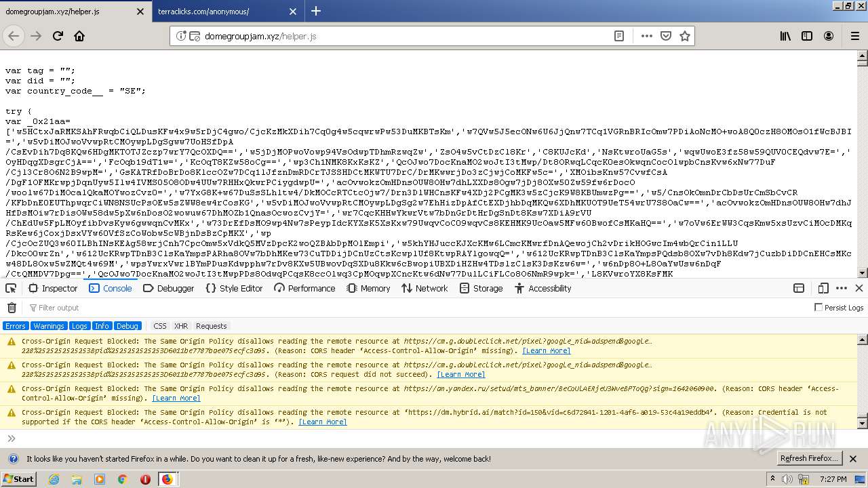Reload the current page
This screenshot has width=868, height=488.
[x=58, y=36]
